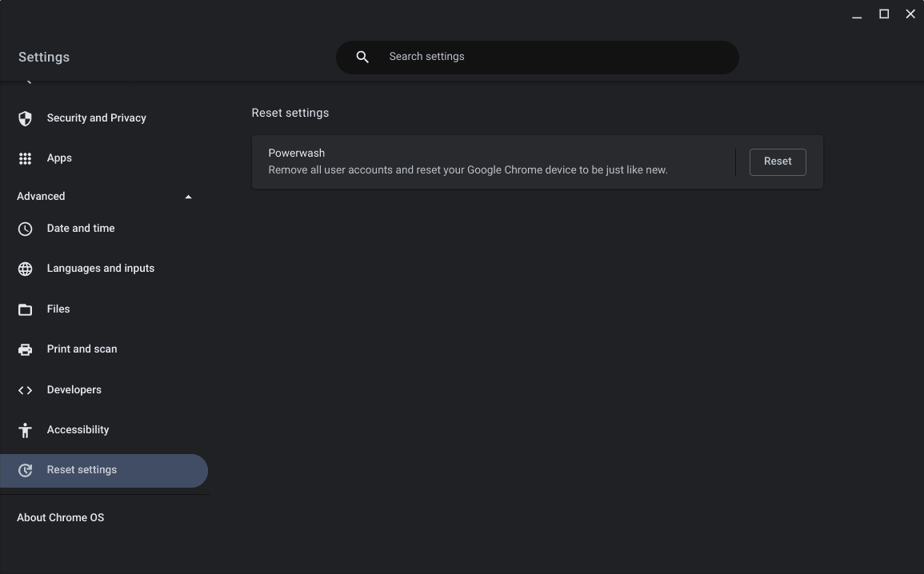The width and height of the screenshot is (924, 574).
Task: Click the Settings heading
Action: point(43,56)
